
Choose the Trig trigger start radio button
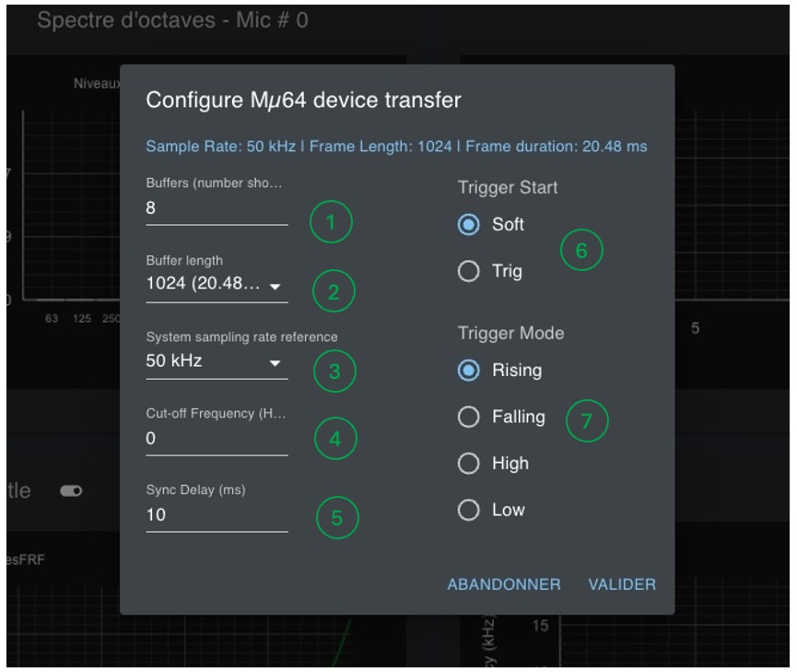469,272
